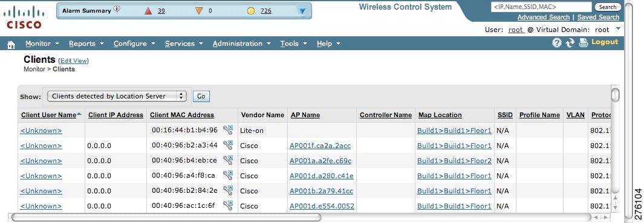This screenshot has height=223, width=644.
Task: Open troubleshoot icon for 00:40:96:ac:1c:6f
Action: click(x=228, y=205)
